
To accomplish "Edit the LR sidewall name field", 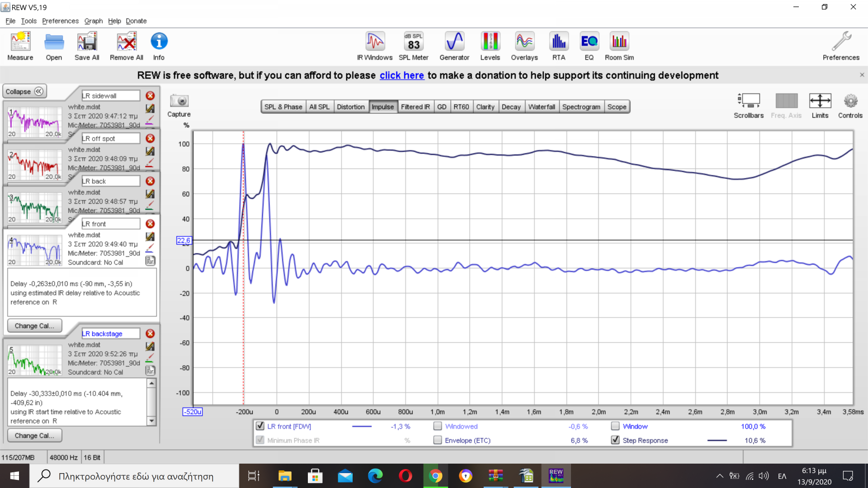I will pyautogui.click(x=110, y=96).
